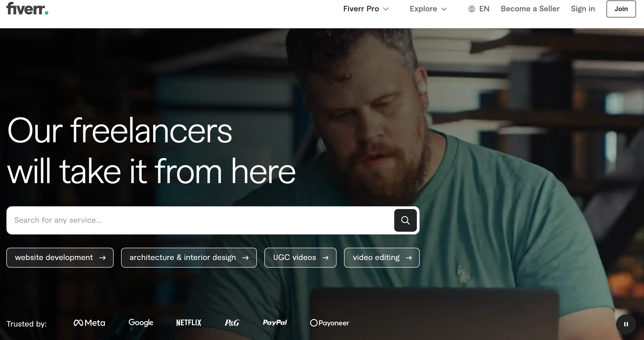Open the EN language selector
This screenshot has width=644, height=340.
(x=479, y=9)
